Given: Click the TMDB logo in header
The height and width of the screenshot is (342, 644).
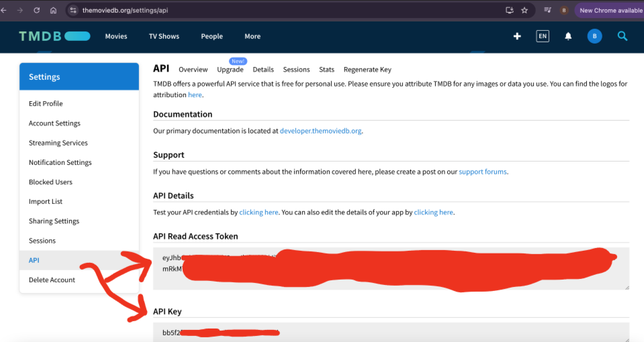Looking at the screenshot, I should coord(54,36).
